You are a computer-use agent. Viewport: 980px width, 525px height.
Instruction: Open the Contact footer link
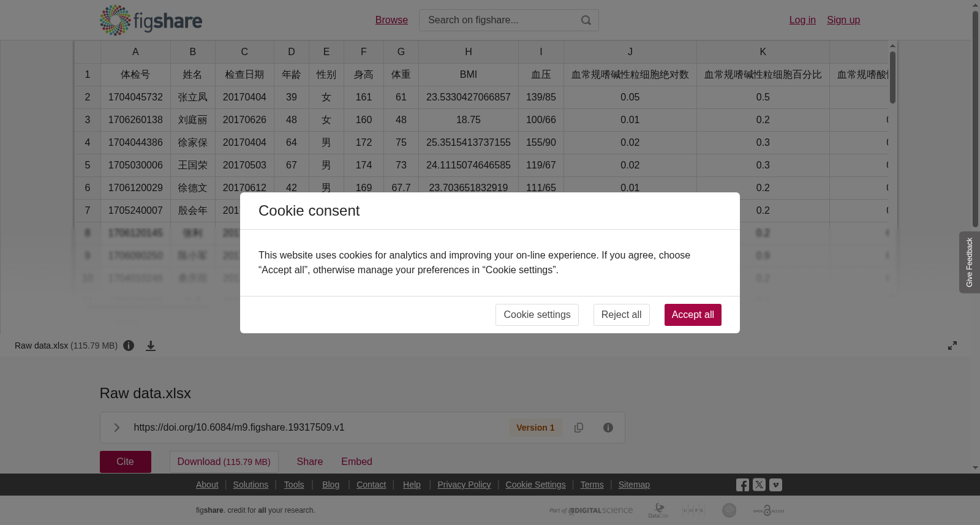tap(371, 485)
